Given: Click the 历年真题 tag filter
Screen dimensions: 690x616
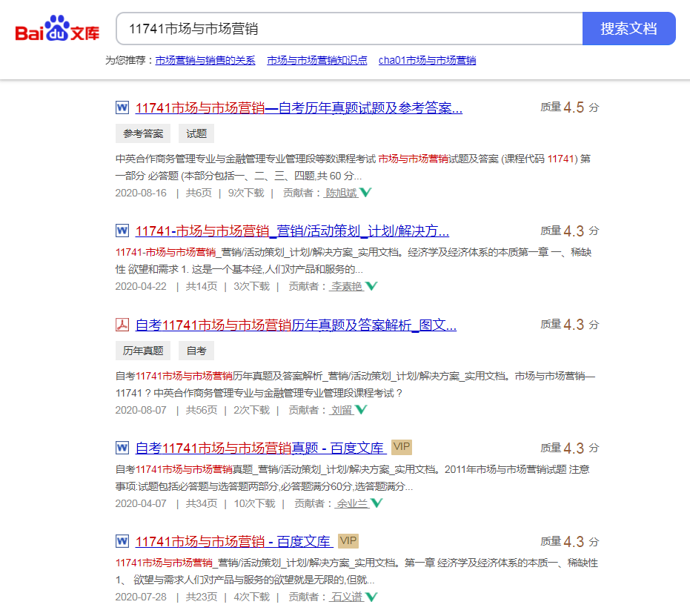Looking at the screenshot, I should click(x=142, y=350).
